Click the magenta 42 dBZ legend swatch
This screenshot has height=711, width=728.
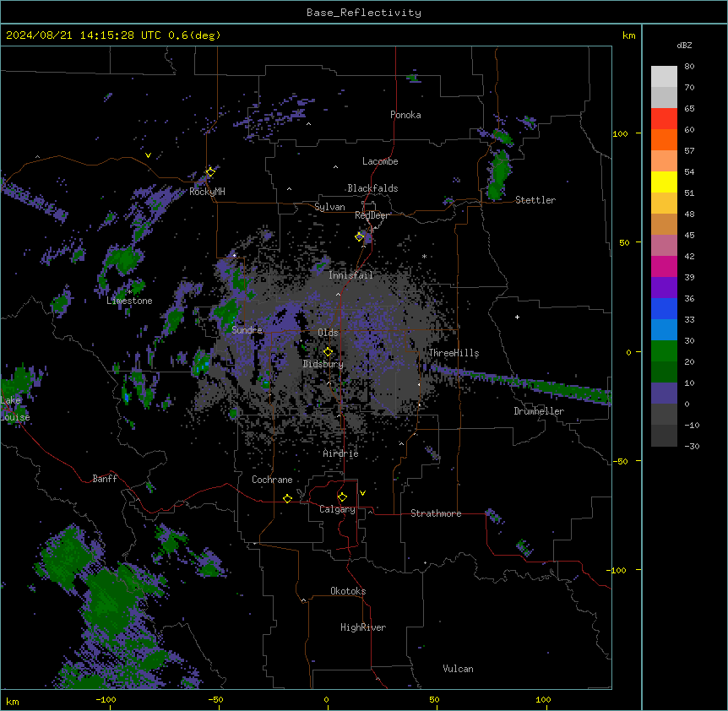click(x=664, y=266)
